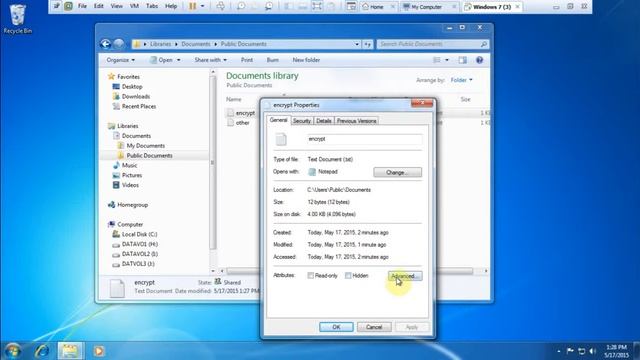Select Recent Places in navigation pane
The image size is (640, 360).
(139, 106)
